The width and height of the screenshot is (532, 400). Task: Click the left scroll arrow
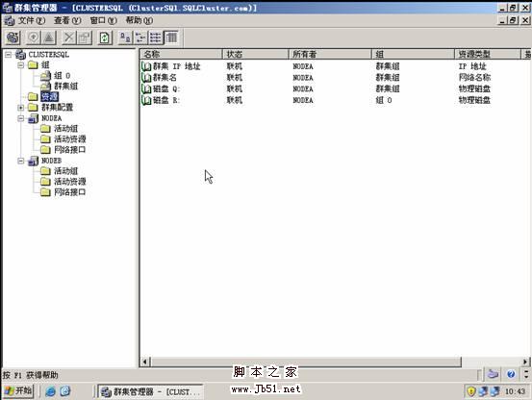[145, 362]
